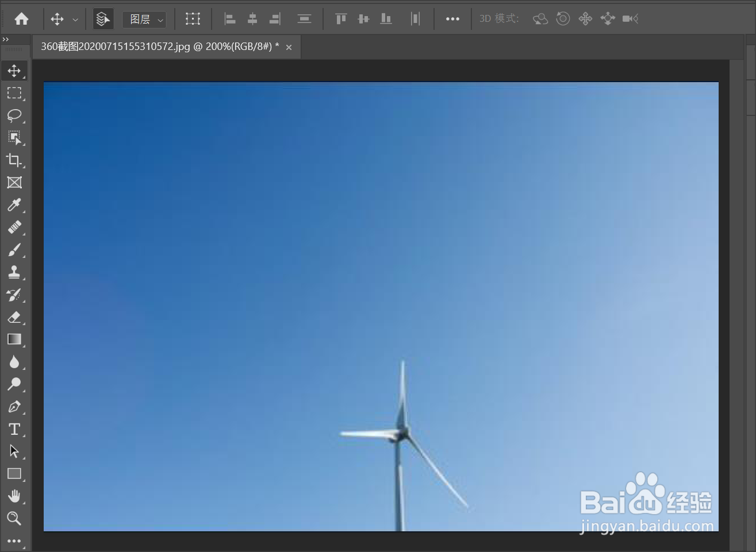This screenshot has width=756, height=552.
Task: Select the Horizontal Type tool
Action: 14,429
